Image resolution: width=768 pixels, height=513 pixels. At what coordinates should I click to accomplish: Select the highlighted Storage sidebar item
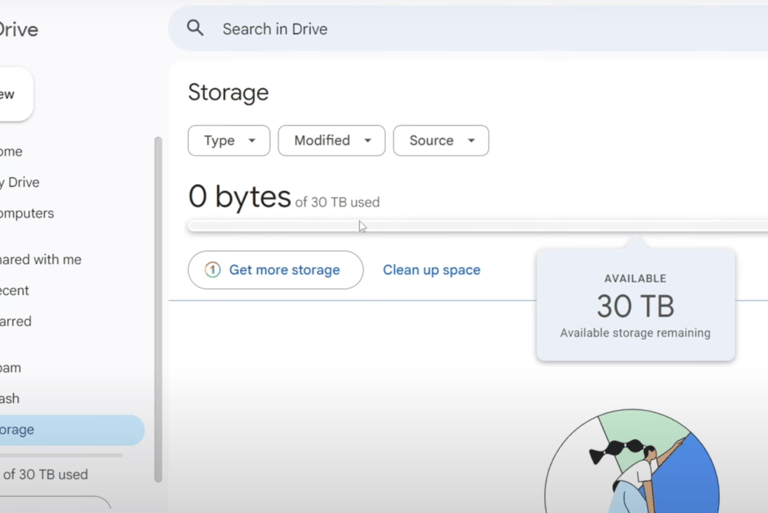(x=72, y=430)
